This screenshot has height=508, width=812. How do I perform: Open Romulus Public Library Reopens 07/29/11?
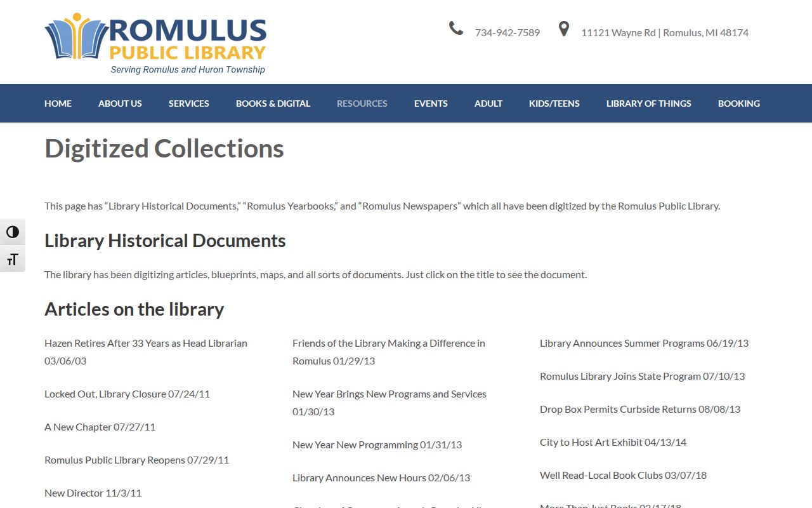[136, 460]
